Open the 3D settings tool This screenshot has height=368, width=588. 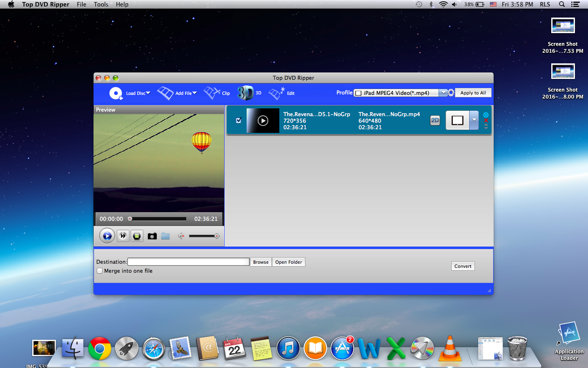(249, 93)
